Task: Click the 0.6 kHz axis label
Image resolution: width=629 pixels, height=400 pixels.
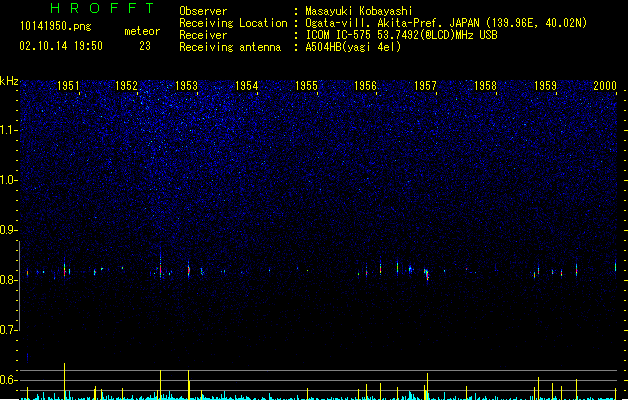Action: point(9,380)
